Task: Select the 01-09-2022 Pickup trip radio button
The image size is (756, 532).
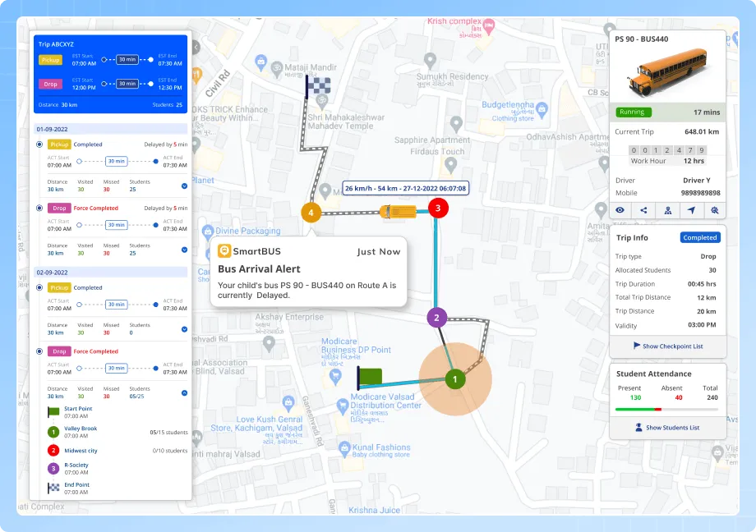Action: [39, 144]
